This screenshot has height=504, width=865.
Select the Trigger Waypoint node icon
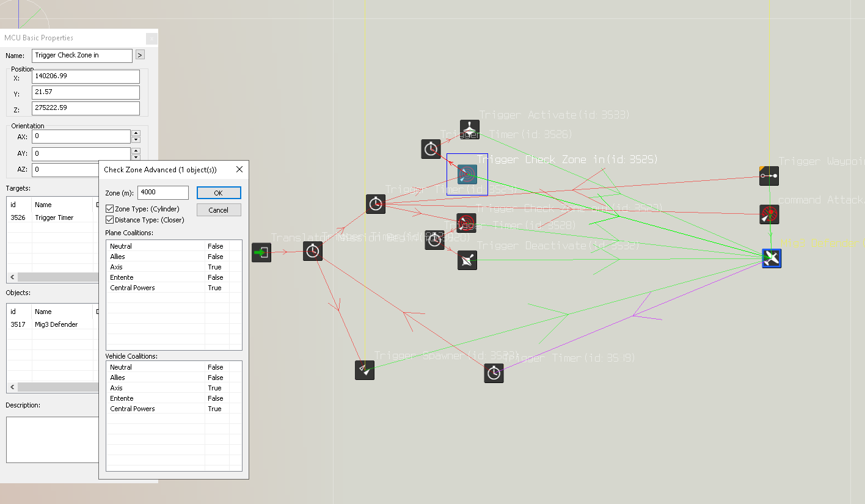pyautogui.click(x=769, y=176)
